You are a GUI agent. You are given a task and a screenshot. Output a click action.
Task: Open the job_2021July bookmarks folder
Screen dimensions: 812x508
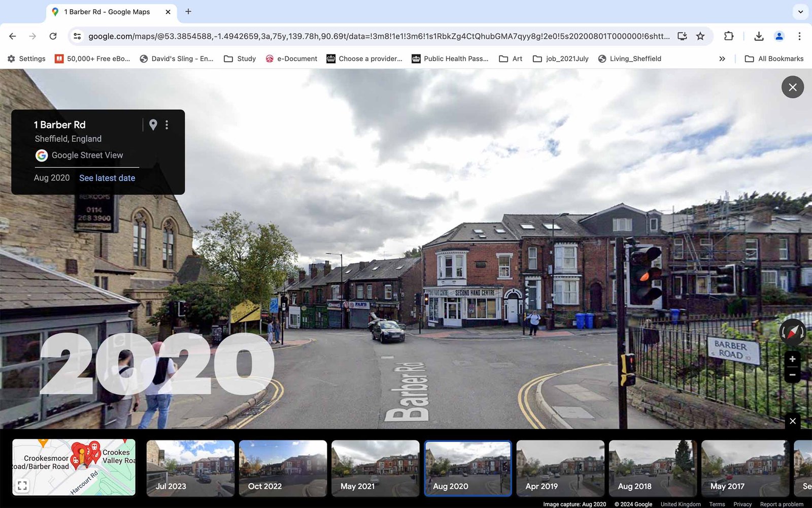click(561, 58)
